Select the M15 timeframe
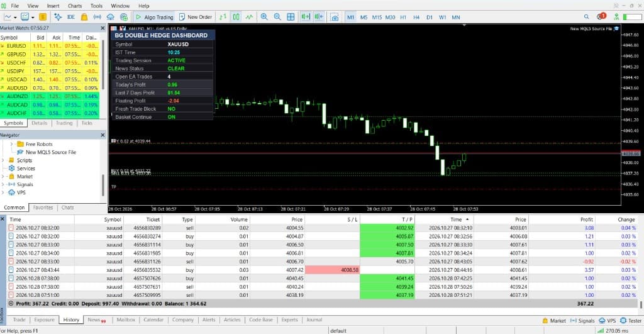Viewport: 644px width, 334px height. (377, 17)
